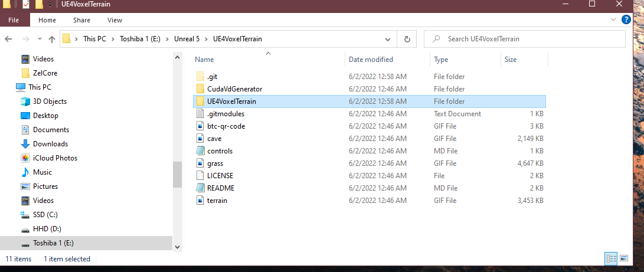
Task: Click the Text Document type cell
Action: pyautogui.click(x=457, y=114)
